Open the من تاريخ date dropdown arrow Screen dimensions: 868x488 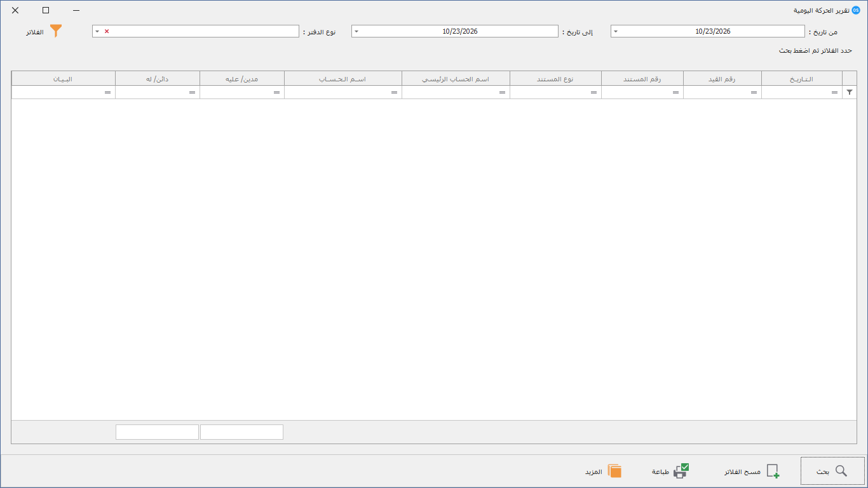[616, 31]
